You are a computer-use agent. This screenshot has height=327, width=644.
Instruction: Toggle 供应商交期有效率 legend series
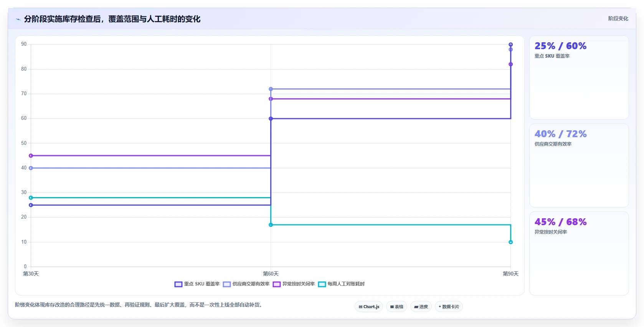point(246,284)
